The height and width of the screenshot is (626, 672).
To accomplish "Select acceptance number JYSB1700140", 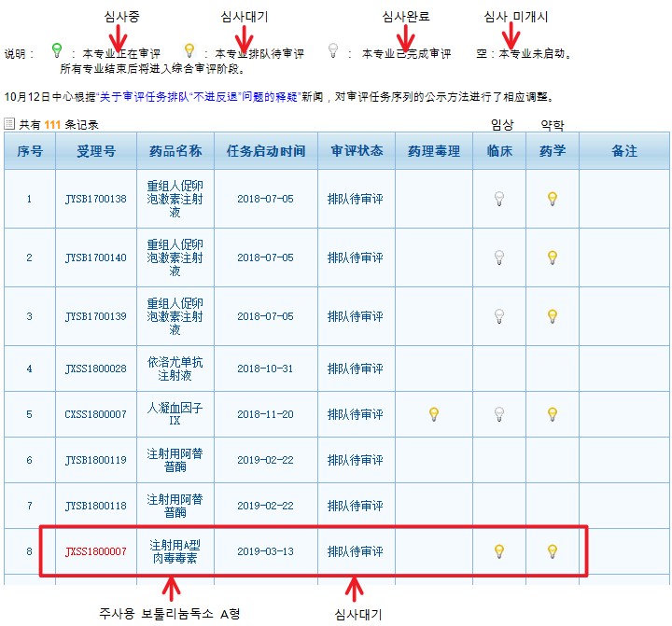I will 95,257.
